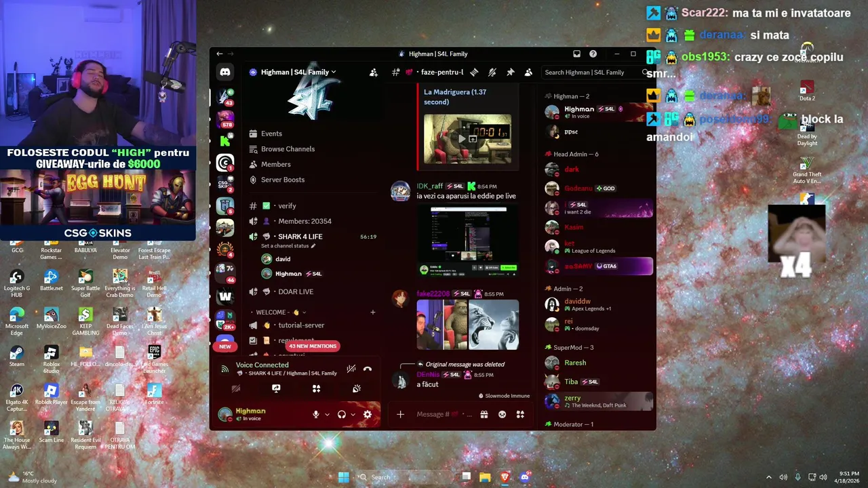Click username fake22208 in chat
This screenshot has width=868, height=488.
coord(433,293)
